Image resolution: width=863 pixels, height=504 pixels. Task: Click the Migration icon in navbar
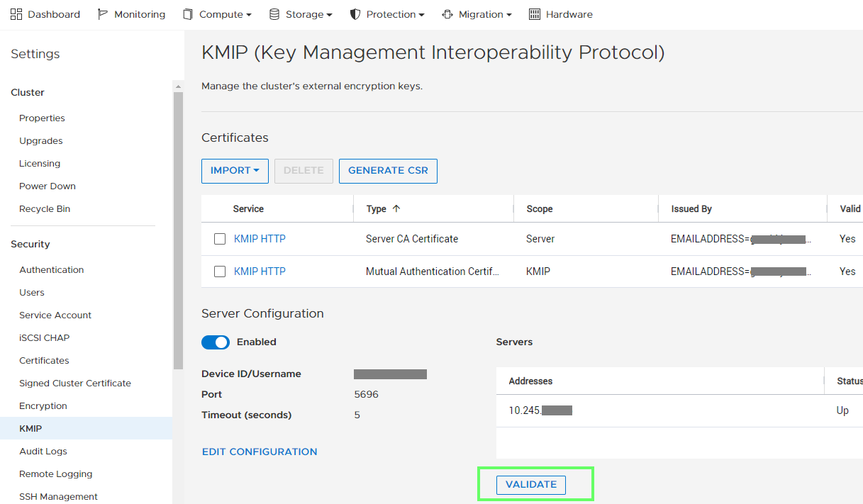click(447, 14)
